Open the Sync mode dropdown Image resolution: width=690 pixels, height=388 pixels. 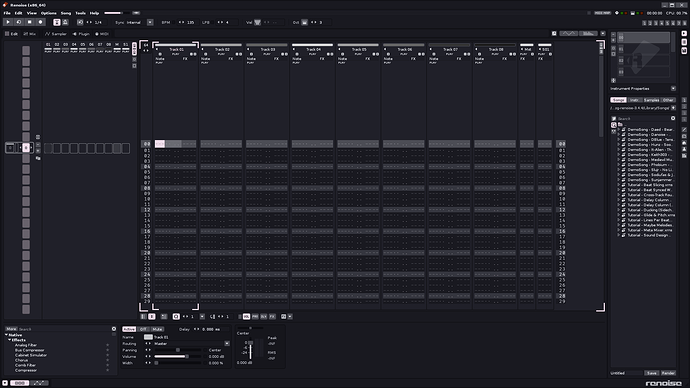[150, 22]
